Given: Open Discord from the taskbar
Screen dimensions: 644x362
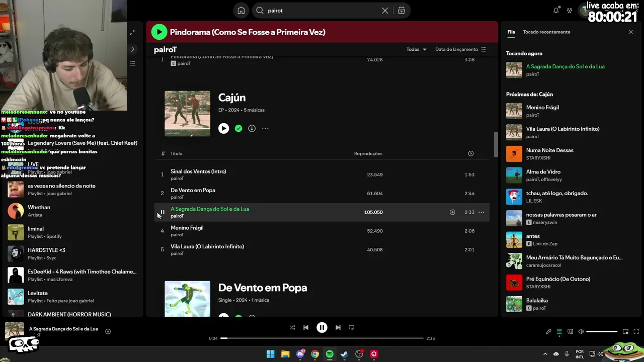Looking at the screenshot, I should click(300, 354).
